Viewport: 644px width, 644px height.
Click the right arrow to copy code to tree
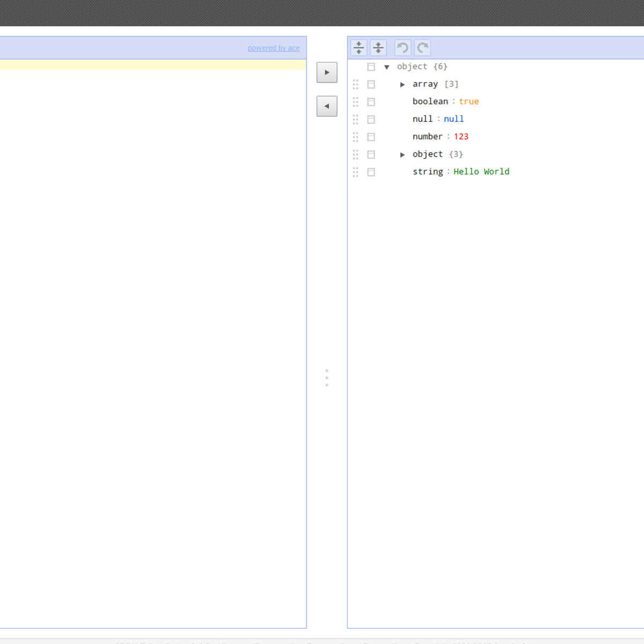coord(327,72)
